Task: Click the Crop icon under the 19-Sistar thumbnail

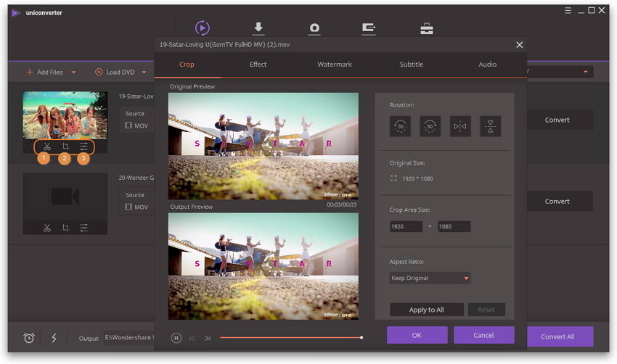Action: [x=65, y=146]
